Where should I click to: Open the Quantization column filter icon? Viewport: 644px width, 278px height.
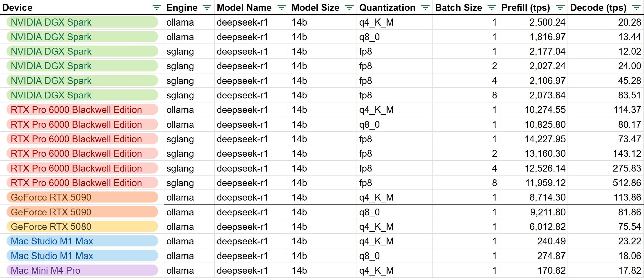[x=425, y=8]
